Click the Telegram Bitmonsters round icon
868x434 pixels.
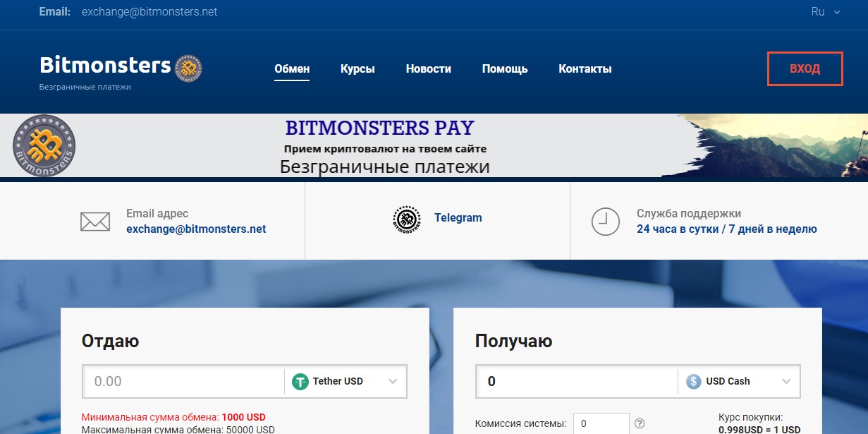(406, 220)
